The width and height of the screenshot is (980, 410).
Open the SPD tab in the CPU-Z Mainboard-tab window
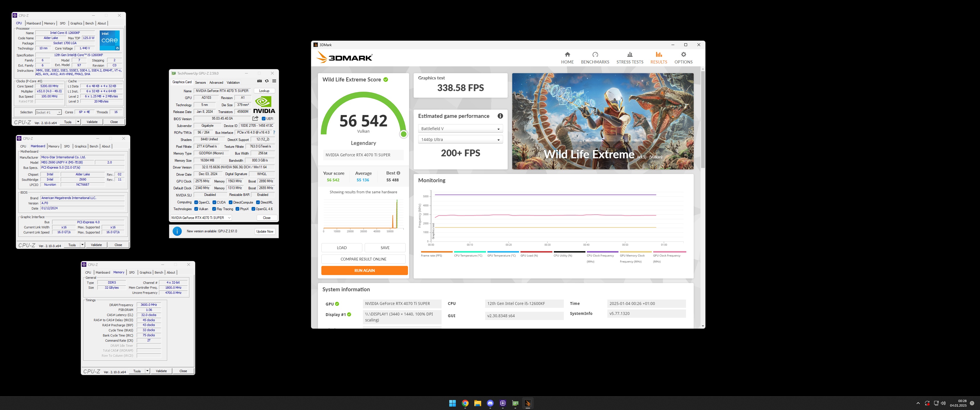pyautogui.click(x=67, y=146)
